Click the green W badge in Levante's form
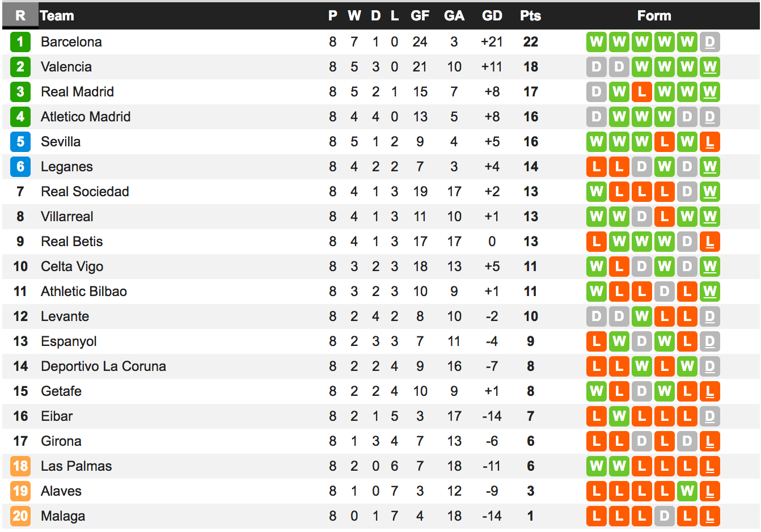This screenshot has width=761, height=532. point(642,316)
